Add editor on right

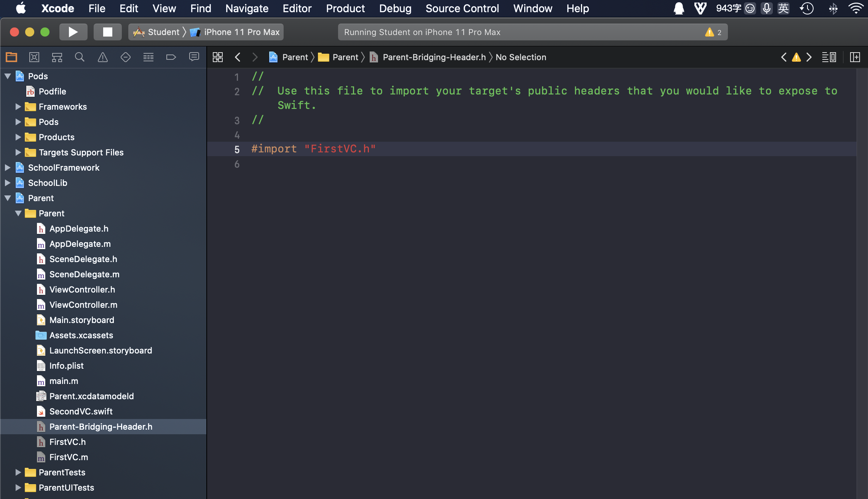click(855, 57)
